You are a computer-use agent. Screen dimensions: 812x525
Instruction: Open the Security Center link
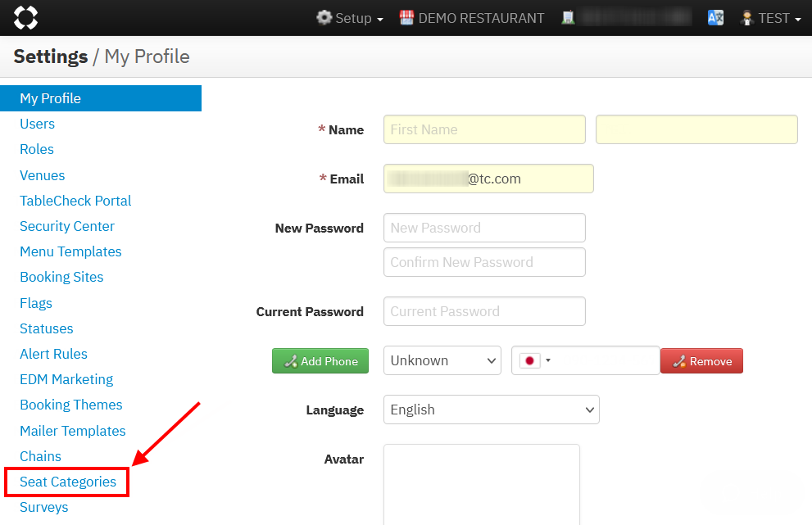67,226
